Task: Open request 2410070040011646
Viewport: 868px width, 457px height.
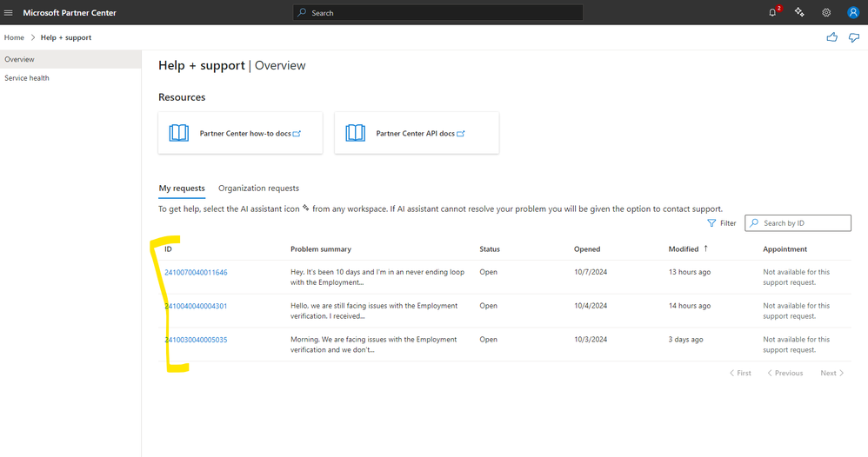Action: tap(196, 272)
